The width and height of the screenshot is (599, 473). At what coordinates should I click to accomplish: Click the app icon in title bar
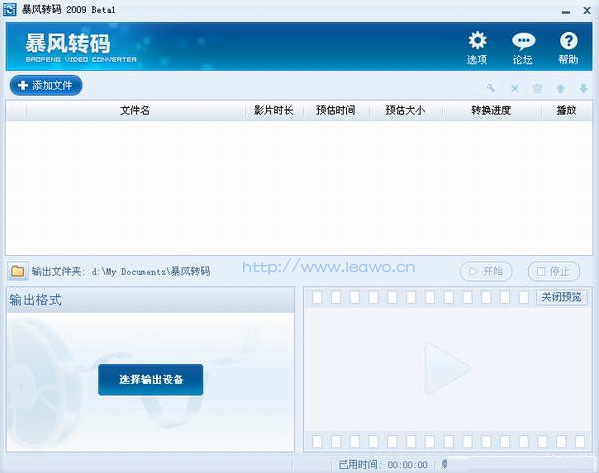(10, 10)
